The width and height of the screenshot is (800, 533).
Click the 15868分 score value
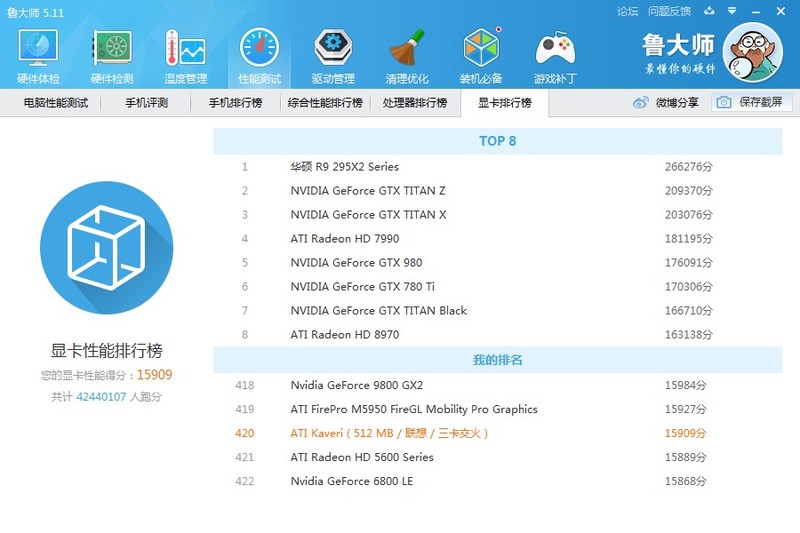coord(685,481)
